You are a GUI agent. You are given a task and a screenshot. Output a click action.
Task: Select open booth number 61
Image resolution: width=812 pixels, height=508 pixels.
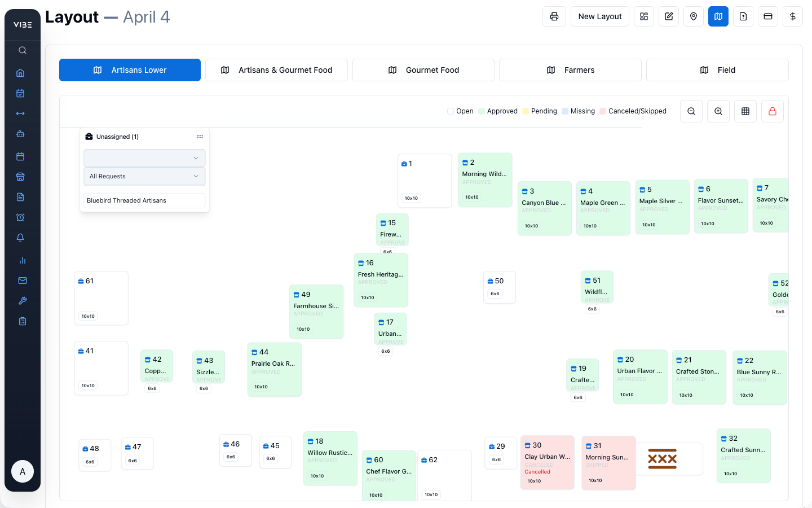click(x=101, y=297)
